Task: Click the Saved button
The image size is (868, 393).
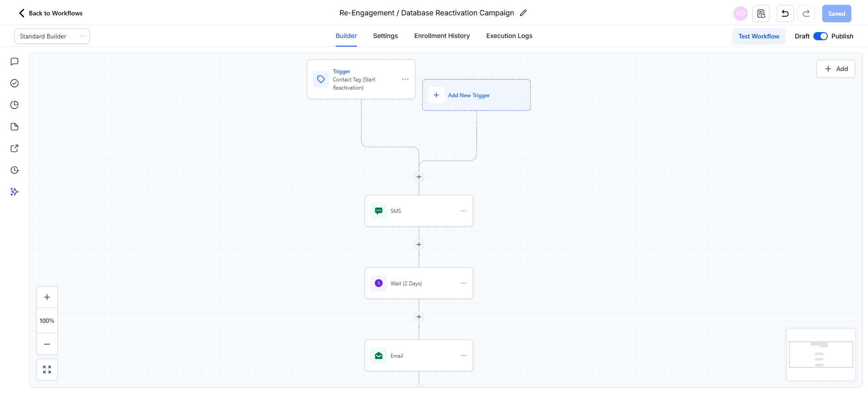Action: [836, 14]
